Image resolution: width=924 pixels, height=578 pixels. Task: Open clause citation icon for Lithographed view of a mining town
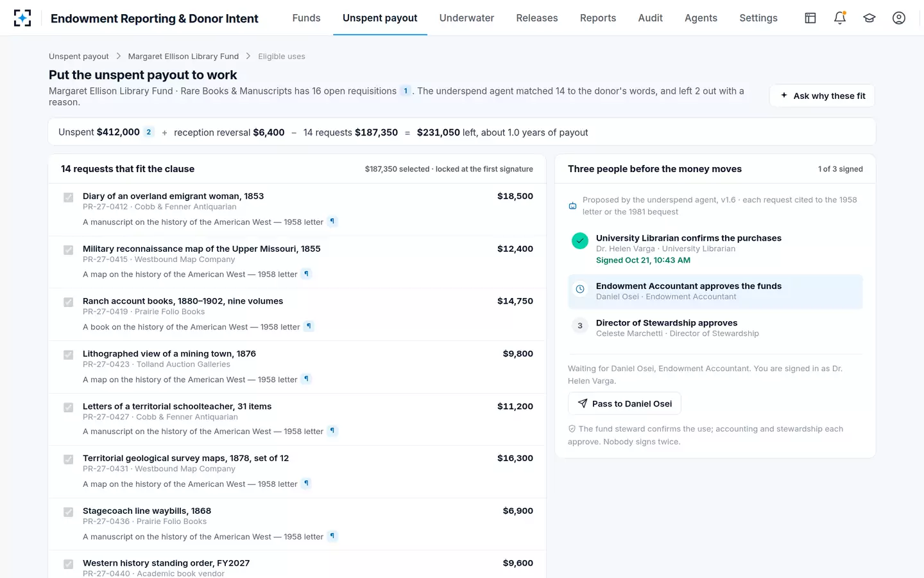(307, 379)
